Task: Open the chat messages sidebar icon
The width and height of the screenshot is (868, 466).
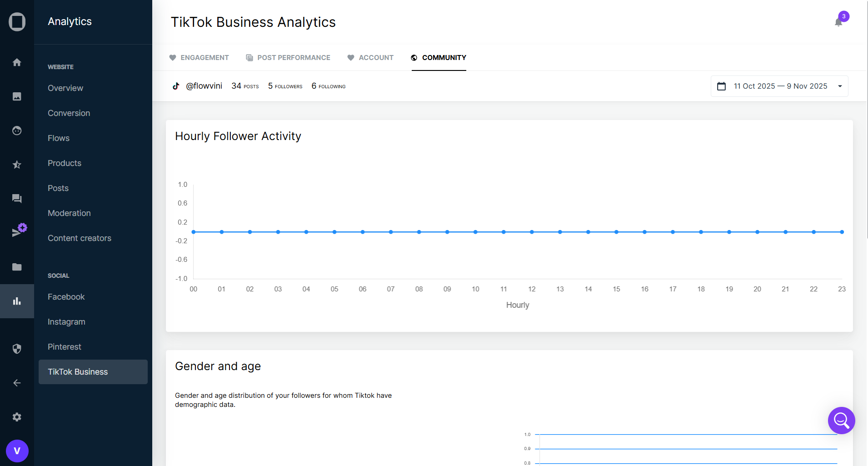Action: pos(17,199)
